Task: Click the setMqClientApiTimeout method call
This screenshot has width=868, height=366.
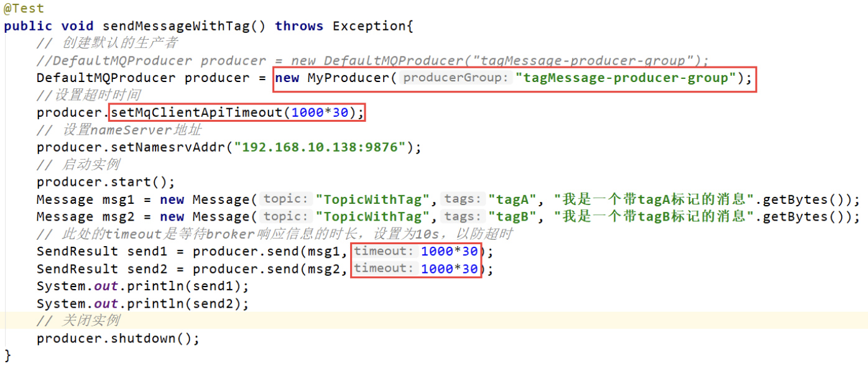Action: (x=197, y=112)
